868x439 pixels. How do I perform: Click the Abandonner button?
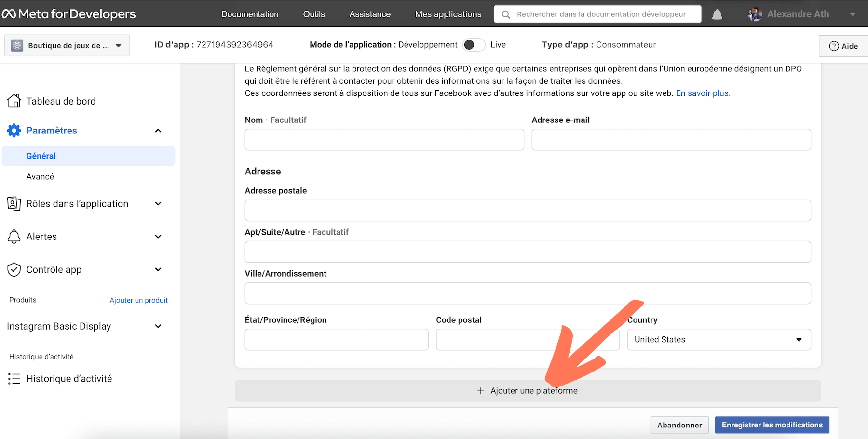[679, 425]
